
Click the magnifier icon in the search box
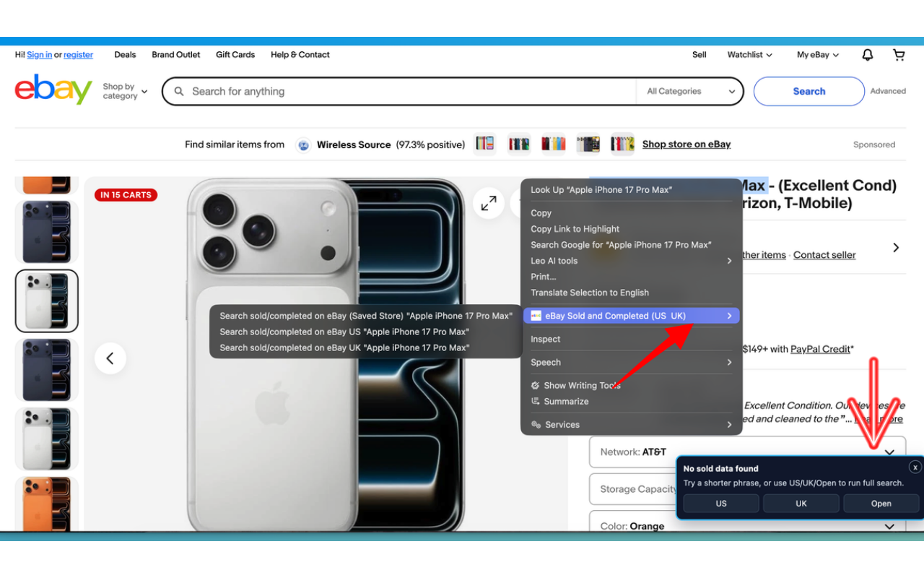pos(179,92)
